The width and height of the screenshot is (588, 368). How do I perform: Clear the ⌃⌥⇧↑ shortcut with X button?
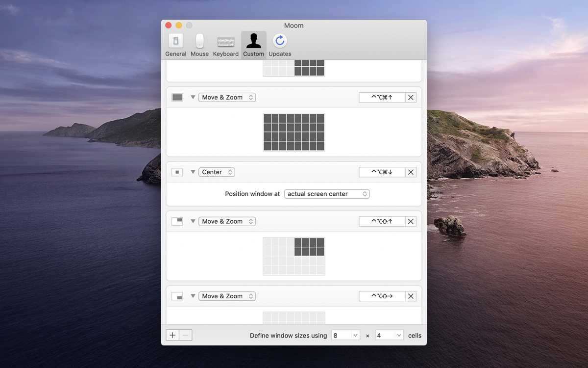(x=411, y=221)
